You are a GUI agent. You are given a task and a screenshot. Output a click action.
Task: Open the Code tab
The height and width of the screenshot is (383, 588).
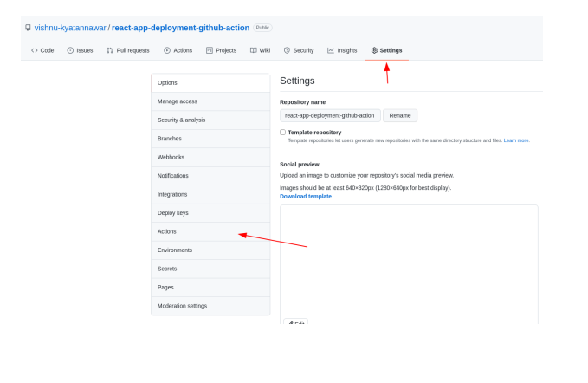(42, 50)
